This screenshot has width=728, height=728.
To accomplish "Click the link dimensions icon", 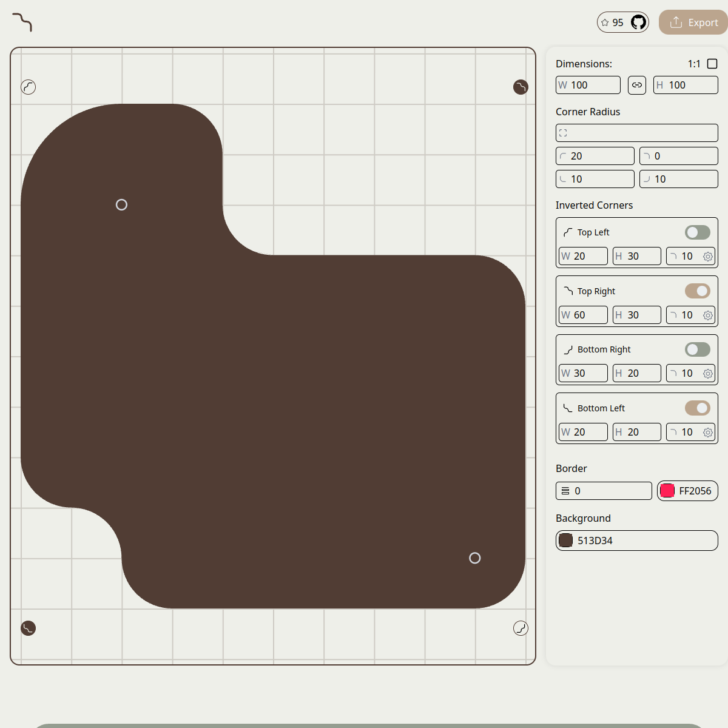I will click(637, 85).
